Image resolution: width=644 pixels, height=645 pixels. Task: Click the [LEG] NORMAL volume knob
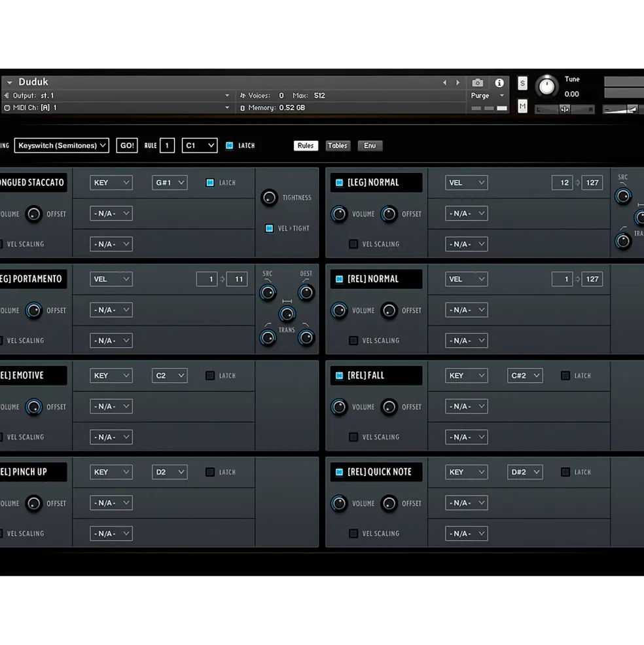click(x=339, y=214)
